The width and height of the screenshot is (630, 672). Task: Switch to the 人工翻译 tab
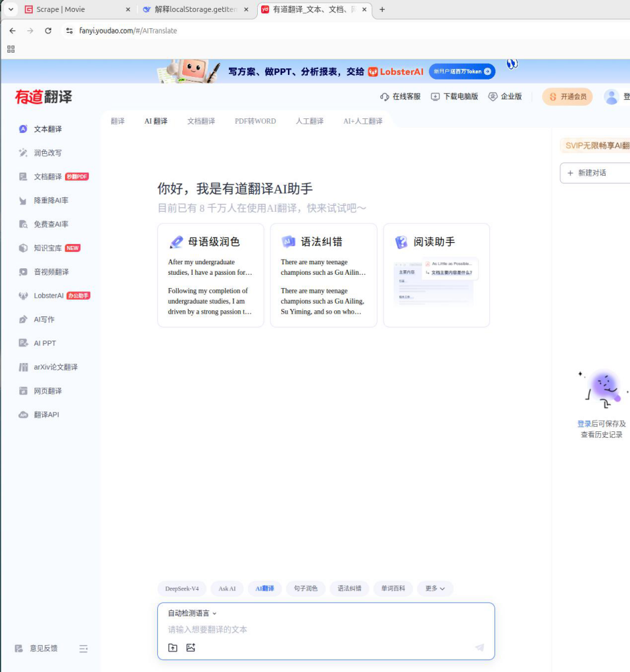(x=310, y=121)
